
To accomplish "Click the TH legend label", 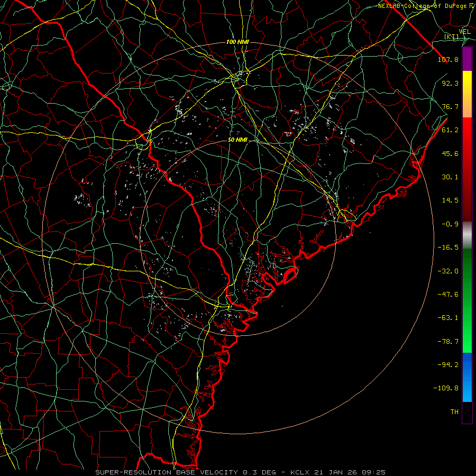I will (454, 412).
